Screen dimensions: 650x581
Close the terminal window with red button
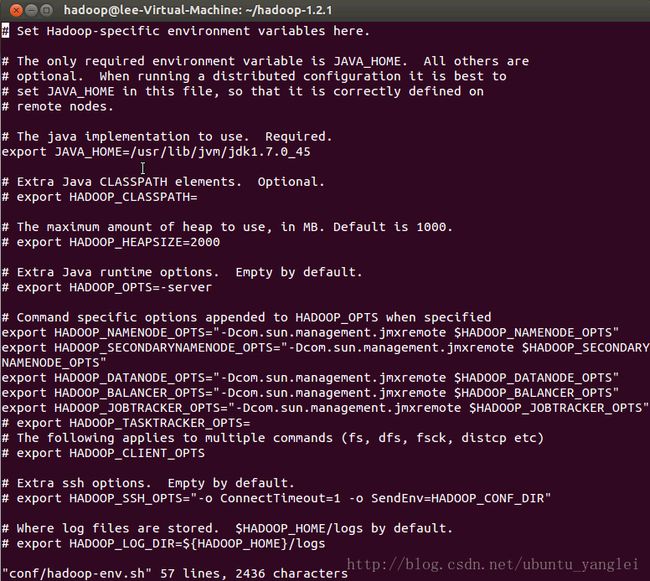pyautogui.click(x=16, y=10)
